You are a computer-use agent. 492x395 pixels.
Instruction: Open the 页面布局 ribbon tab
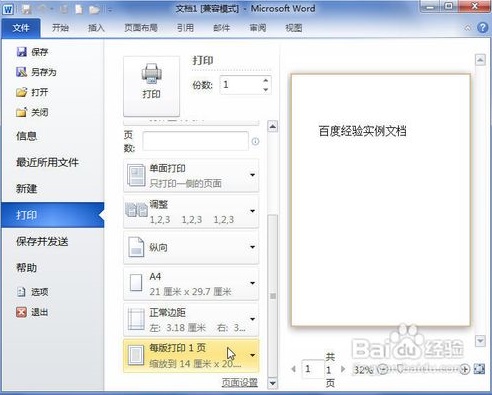coord(141,28)
